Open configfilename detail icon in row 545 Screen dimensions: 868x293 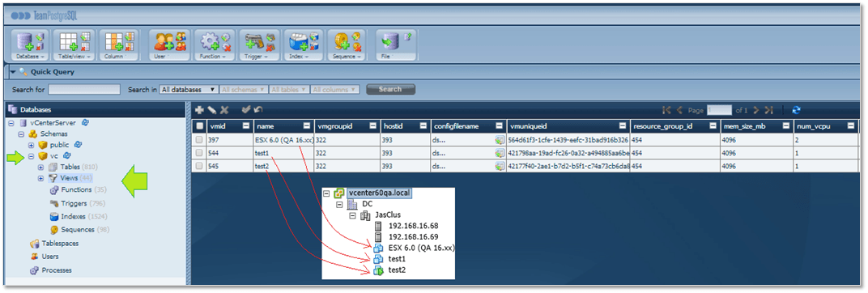point(500,166)
